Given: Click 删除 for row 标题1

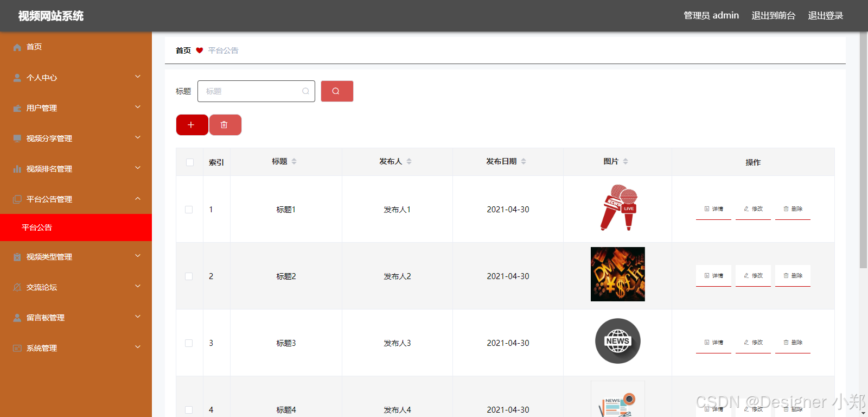Looking at the screenshot, I should 793,209.
